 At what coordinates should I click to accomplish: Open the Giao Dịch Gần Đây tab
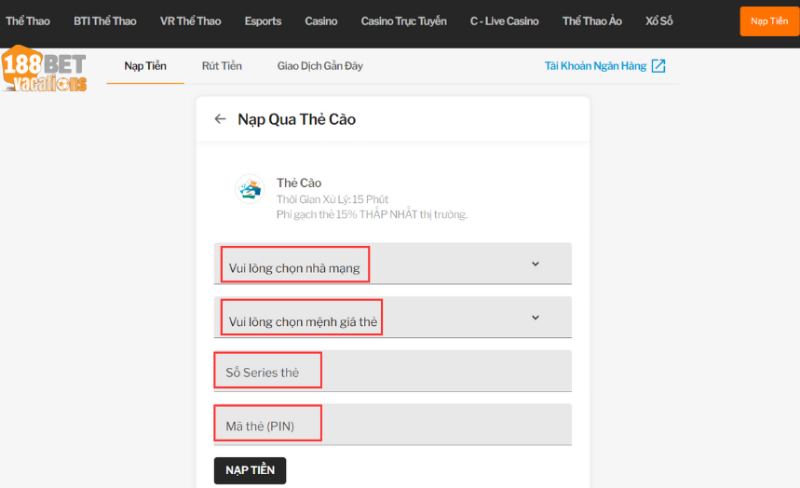pos(320,66)
